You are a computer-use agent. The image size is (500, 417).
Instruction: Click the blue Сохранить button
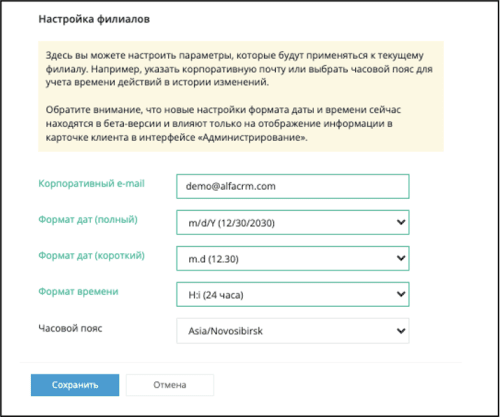point(75,385)
